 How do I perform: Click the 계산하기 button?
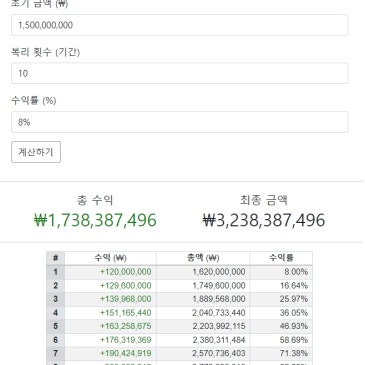point(36,152)
